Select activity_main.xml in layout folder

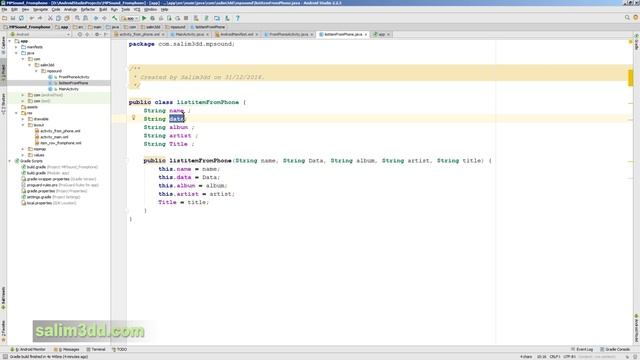click(54, 137)
